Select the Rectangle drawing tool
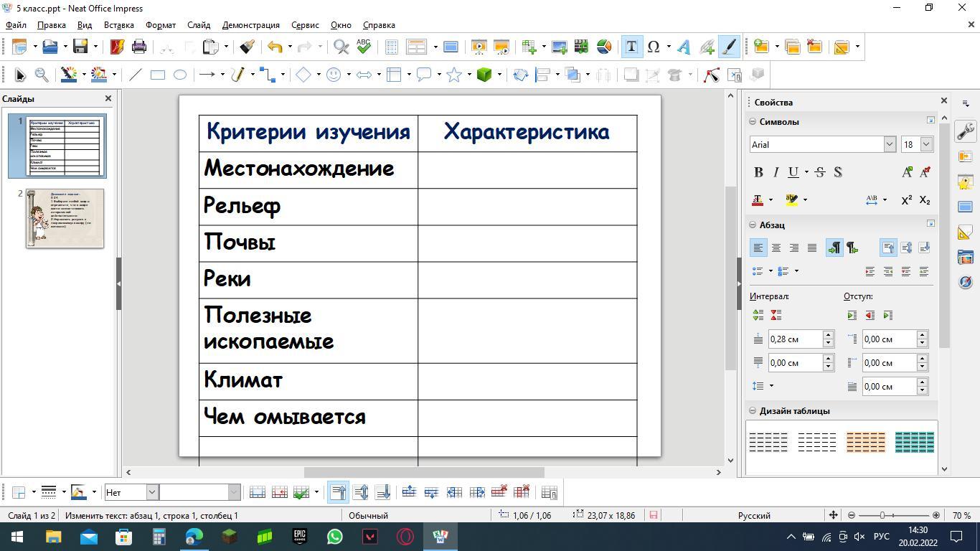 (x=158, y=75)
